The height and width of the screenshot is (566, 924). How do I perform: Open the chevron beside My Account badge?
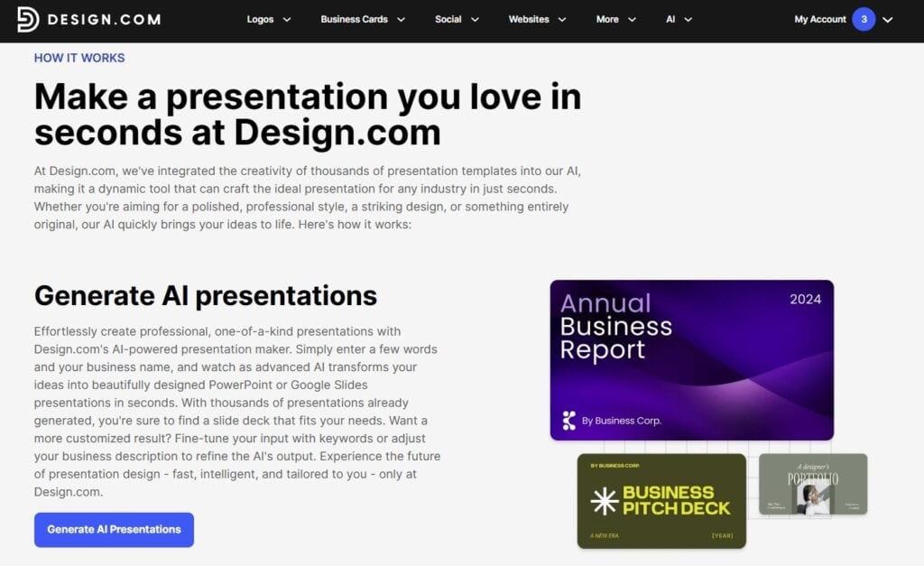[888, 20]
